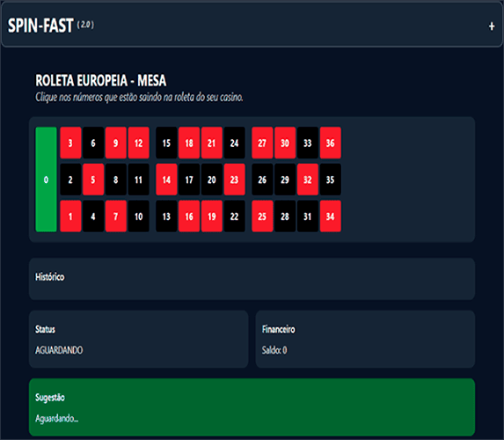Click black number 33
Viewport: 504px width, 440px height.
(308, 143)
